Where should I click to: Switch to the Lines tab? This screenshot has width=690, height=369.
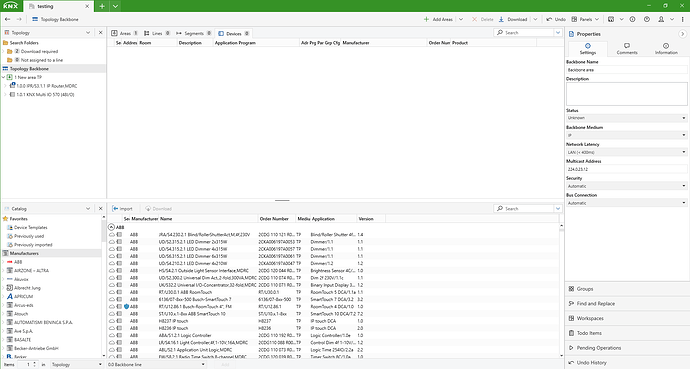coord(157,33)
